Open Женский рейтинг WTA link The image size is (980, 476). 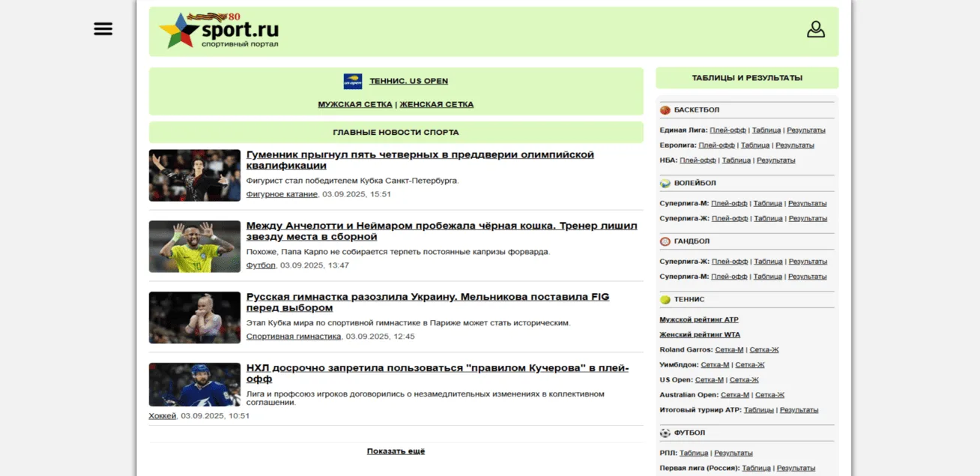[x=700, y=335]
